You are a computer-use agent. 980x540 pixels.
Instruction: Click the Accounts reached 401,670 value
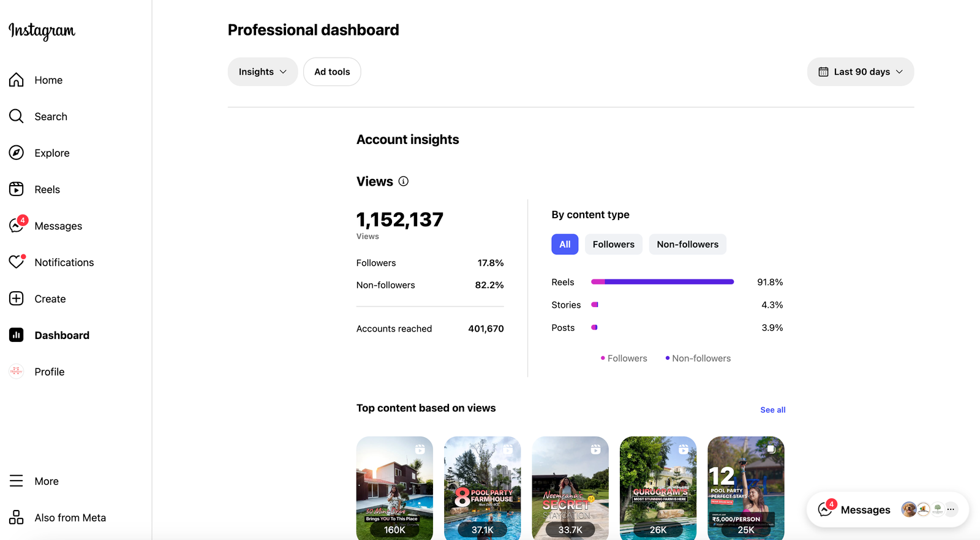pyautogui.click(x=486, y=329)
